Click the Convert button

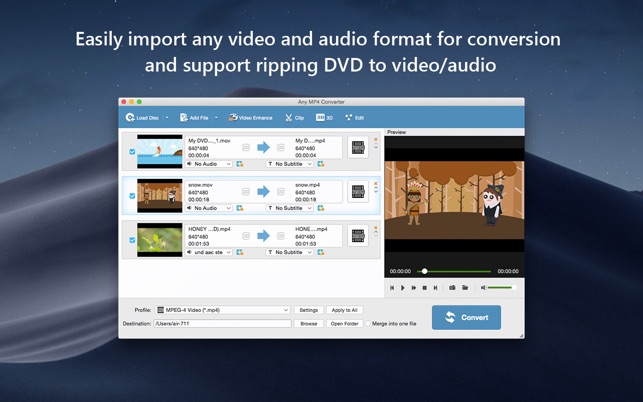coord(466,317)
